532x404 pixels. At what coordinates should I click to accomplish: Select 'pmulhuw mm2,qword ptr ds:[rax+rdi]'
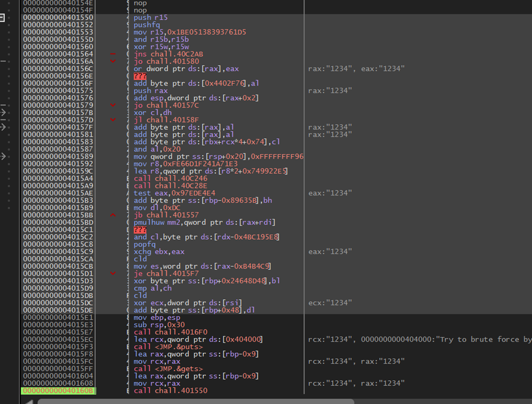click(x=204, y=223)
